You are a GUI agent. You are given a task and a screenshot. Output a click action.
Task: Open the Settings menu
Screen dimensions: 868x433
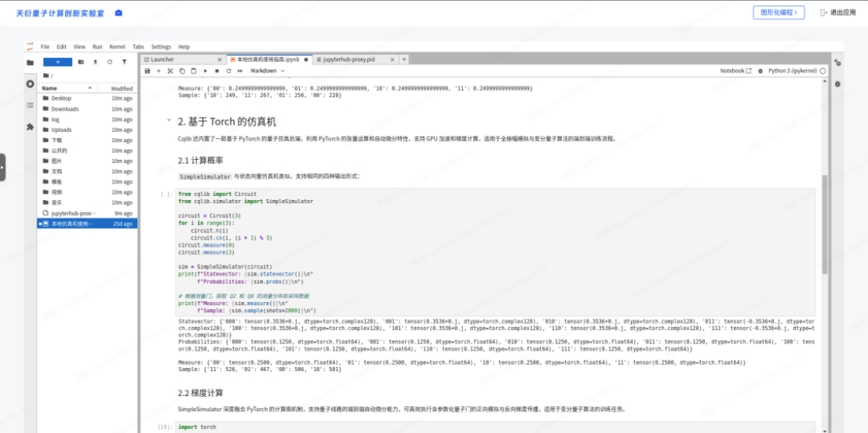[161, 47]
